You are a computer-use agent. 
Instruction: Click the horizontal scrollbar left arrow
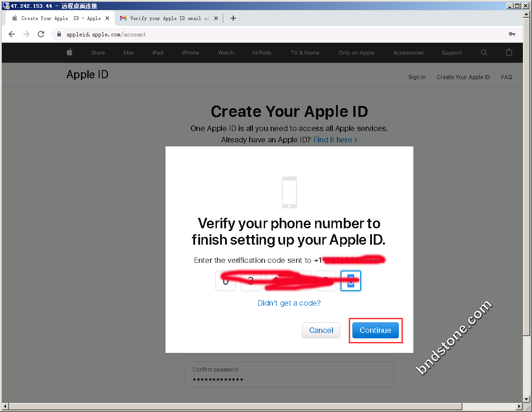pos(5,406)
